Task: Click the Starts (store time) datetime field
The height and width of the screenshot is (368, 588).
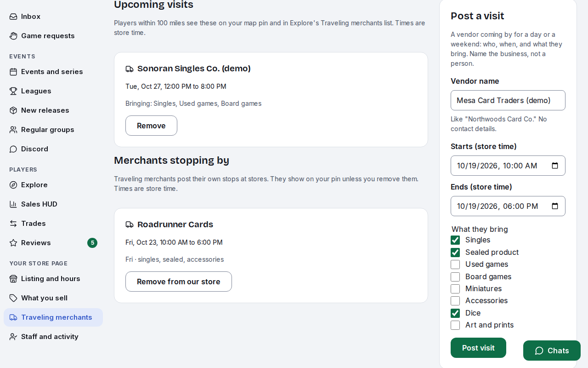Action: pyautogui.click(x=508, y=166)
